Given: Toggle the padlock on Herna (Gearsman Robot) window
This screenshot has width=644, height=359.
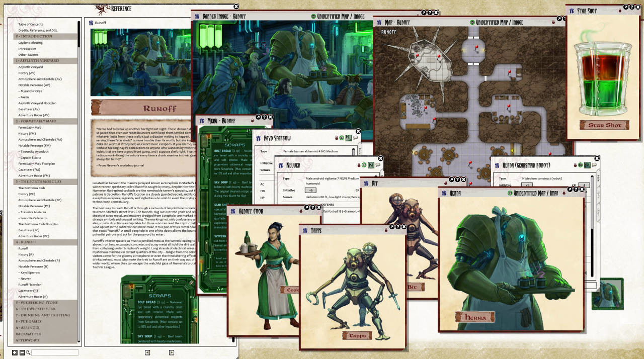Looking at the screenshot, I should [x=575, y=165].
